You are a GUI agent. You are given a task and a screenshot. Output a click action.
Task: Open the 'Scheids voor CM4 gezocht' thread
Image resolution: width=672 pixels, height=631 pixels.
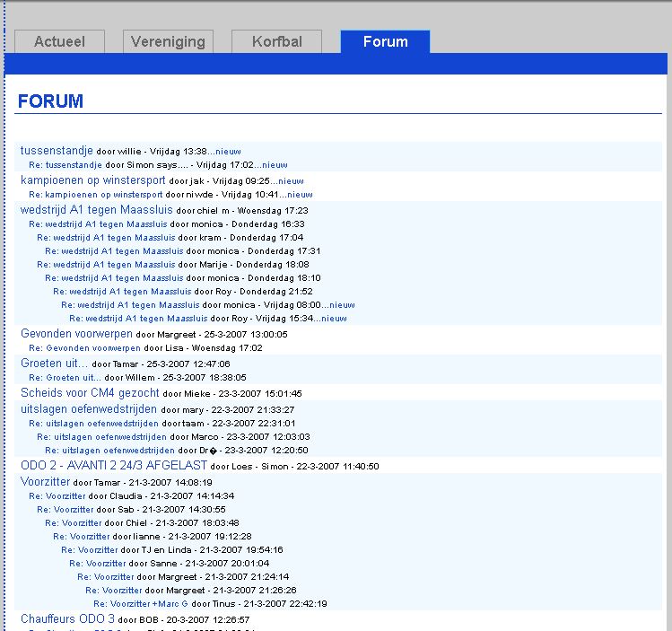click(x=90, y=393)
